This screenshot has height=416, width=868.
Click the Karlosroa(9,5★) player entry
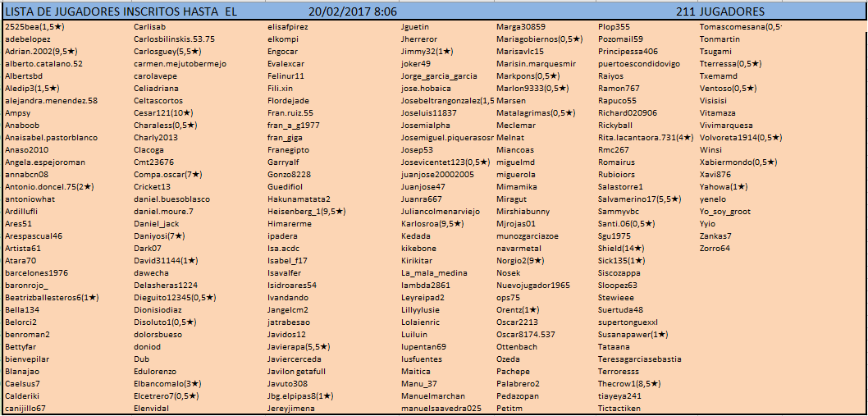(x=432, y=223)
